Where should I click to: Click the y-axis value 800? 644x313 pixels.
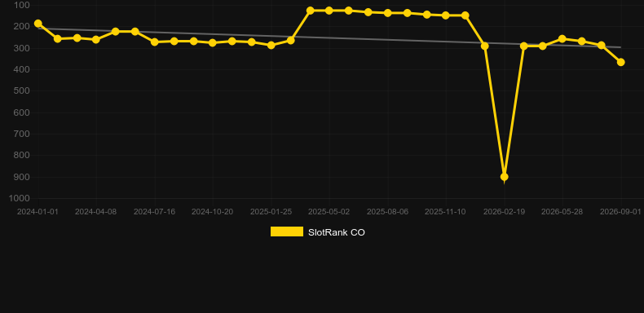(22, 155)
